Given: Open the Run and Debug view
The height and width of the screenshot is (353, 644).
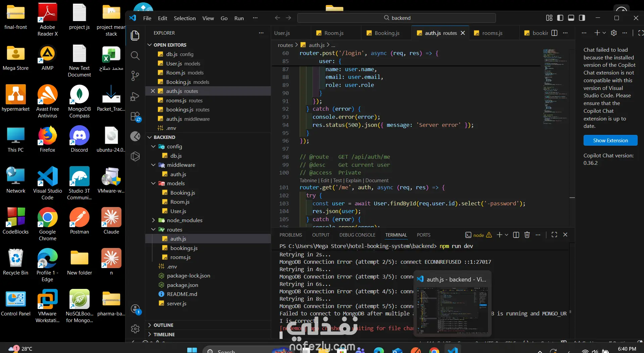Looking at the screenshot, I should coord(135,97).
